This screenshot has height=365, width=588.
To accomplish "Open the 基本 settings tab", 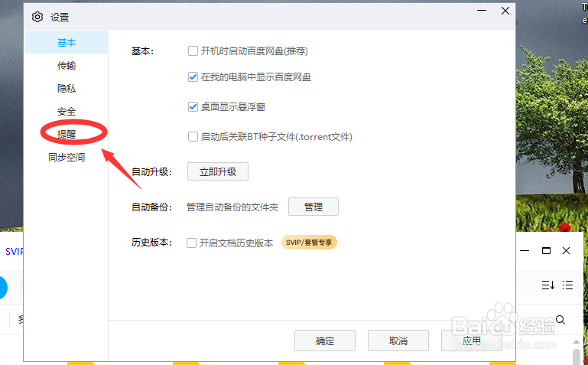I will pos(67,42).
